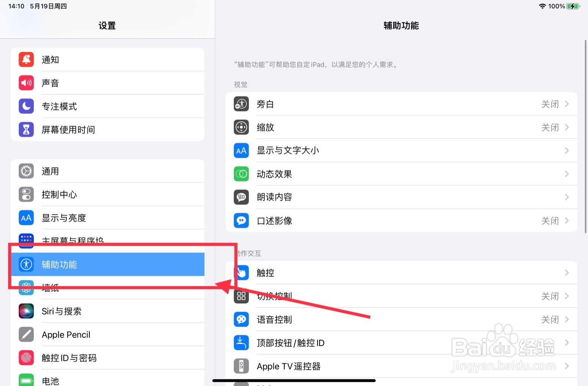The height and width of the screenshot is (386, 588).
Task: Expand the 动态效果 row chevron
Action: (x=567, y=174)
